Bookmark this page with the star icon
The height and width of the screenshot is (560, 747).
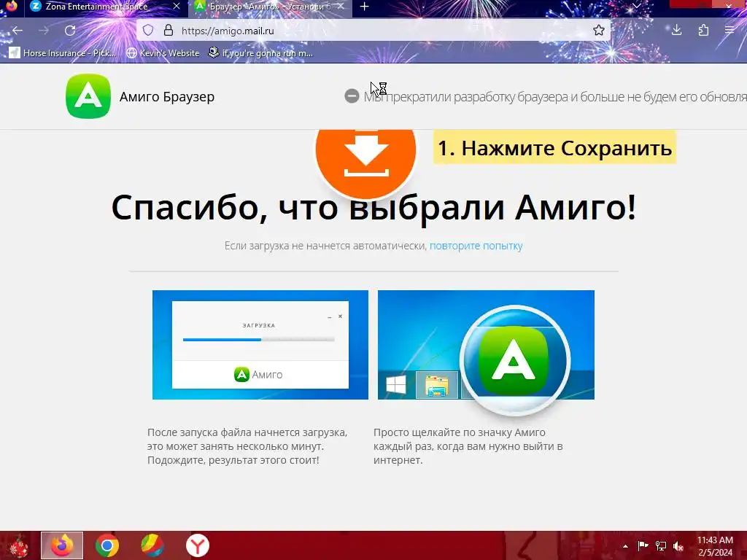599,31
